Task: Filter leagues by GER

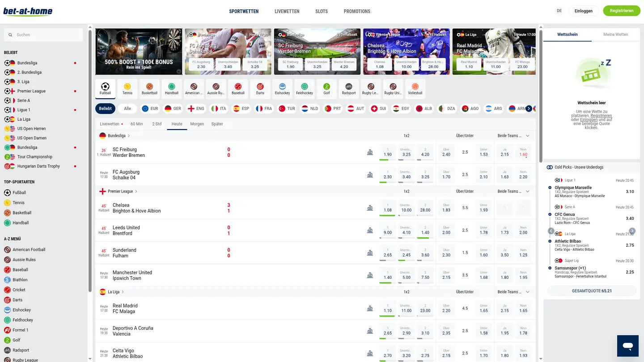Action: coord(173,109)
